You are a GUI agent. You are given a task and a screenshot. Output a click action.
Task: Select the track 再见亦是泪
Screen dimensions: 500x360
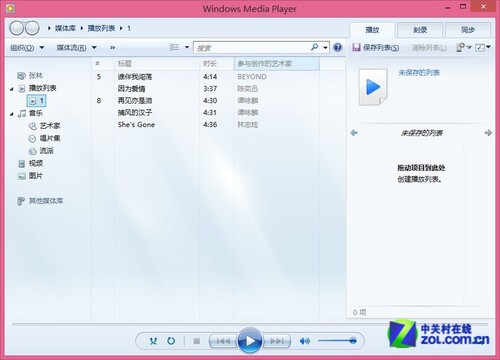(x=135, y=101)
